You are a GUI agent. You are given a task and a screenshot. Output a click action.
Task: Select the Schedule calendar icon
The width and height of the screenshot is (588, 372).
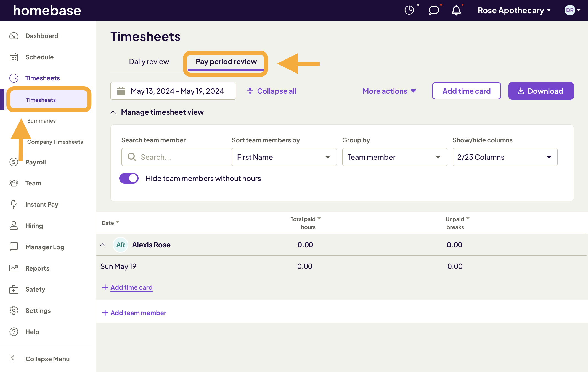coord(14,57)
